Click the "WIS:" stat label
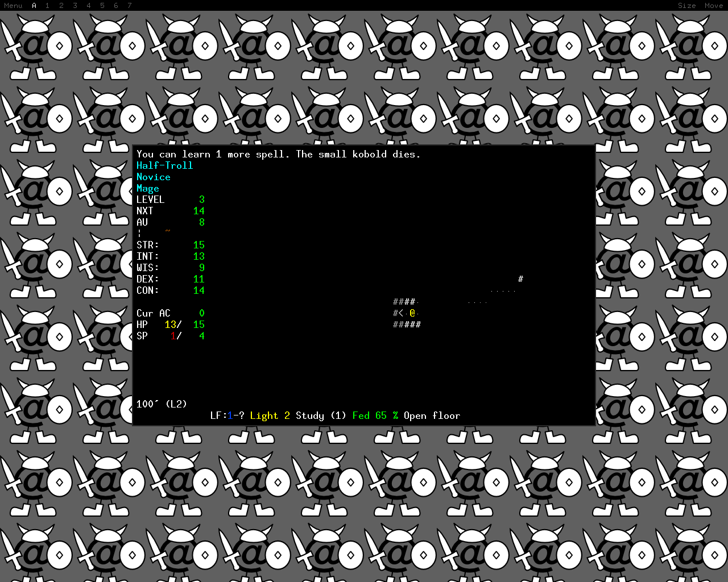This screenshot has width=728, height=582. tap(148, 268)
